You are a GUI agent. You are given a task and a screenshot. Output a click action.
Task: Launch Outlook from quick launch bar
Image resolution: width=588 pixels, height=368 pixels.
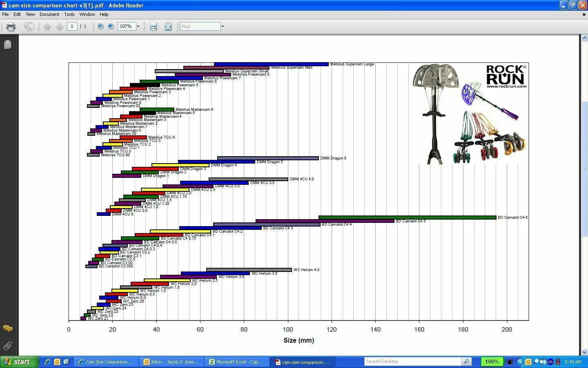coord(57,362)
